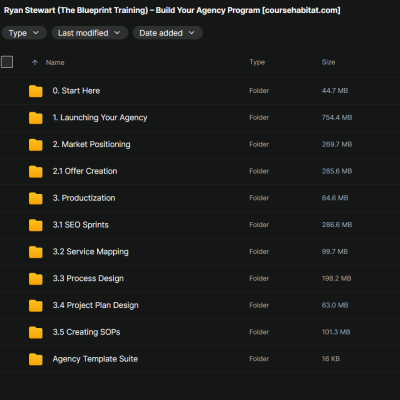Click the 754.4 MB size value

337,117
